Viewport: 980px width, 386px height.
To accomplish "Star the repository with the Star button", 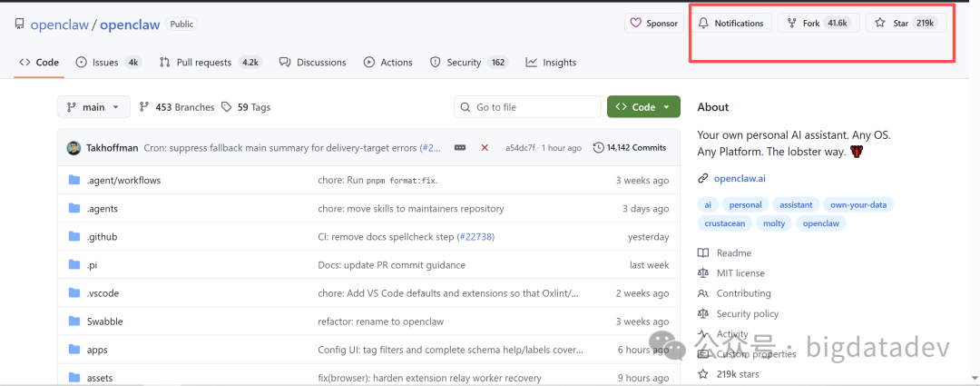I will coord(906,23).
